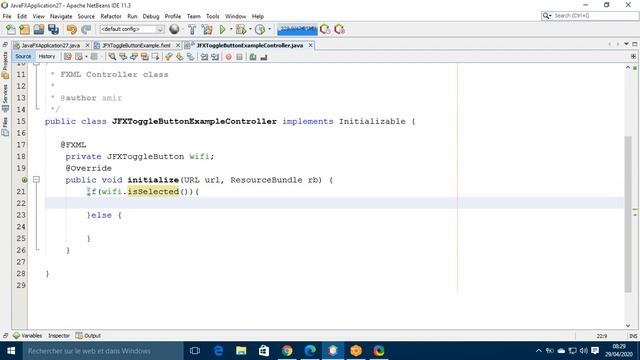The image size is (640, 360).
Task: Click the New File toolbar icon
Action: [x=11, y=29]
